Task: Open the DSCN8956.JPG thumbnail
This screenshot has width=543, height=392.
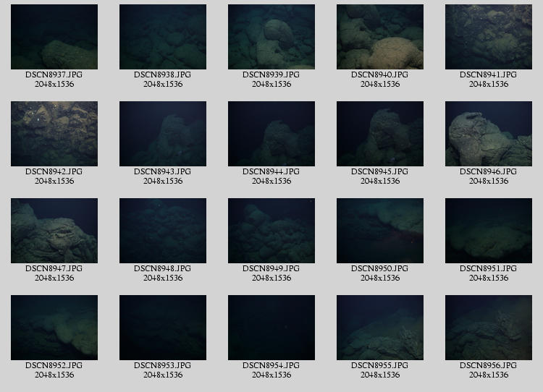Action: (x=489, y=328)
